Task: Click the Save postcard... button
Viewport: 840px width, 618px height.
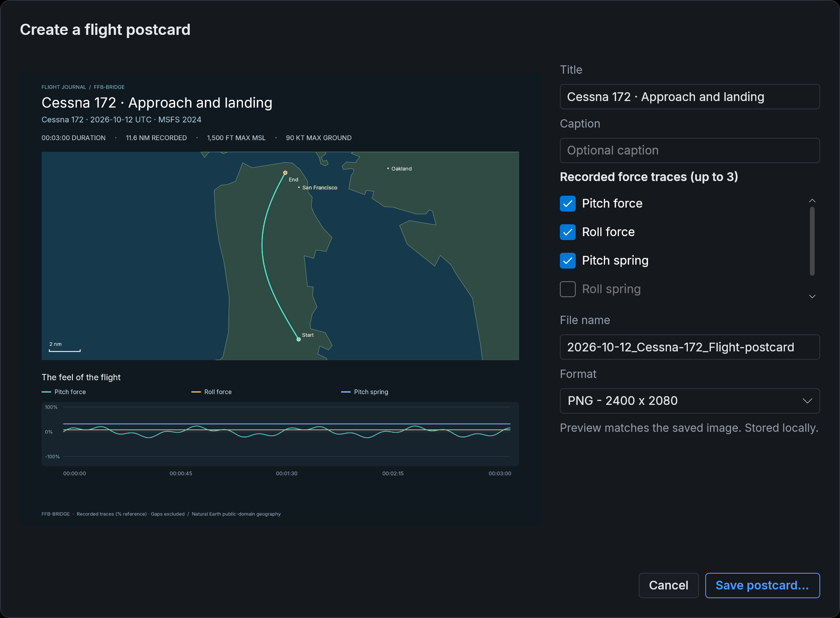Action: [762, 586]
